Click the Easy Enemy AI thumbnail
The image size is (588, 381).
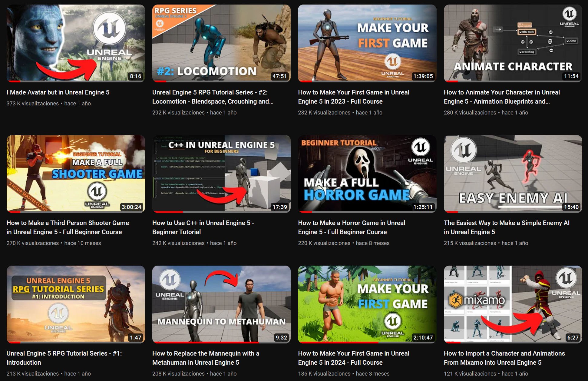(513, 173)
